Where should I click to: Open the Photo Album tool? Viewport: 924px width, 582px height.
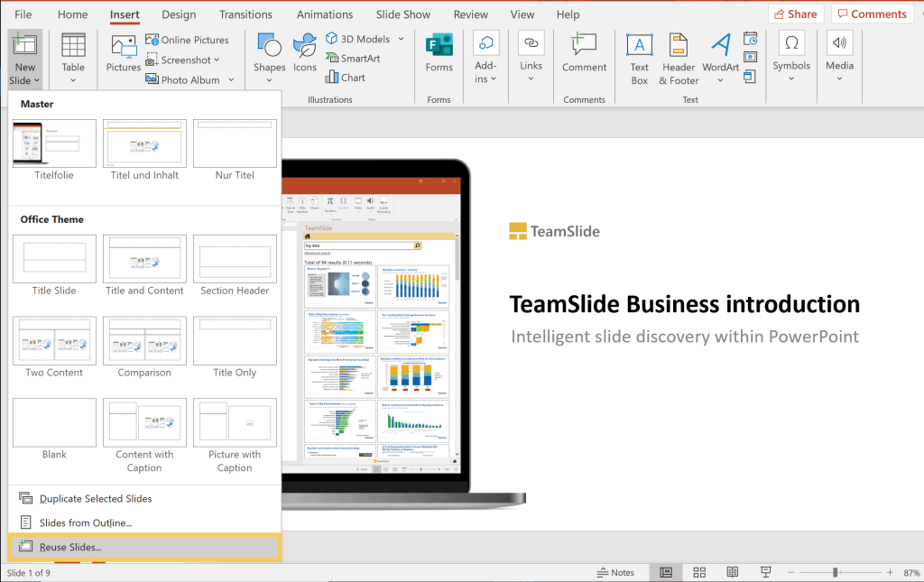point(189,79)
